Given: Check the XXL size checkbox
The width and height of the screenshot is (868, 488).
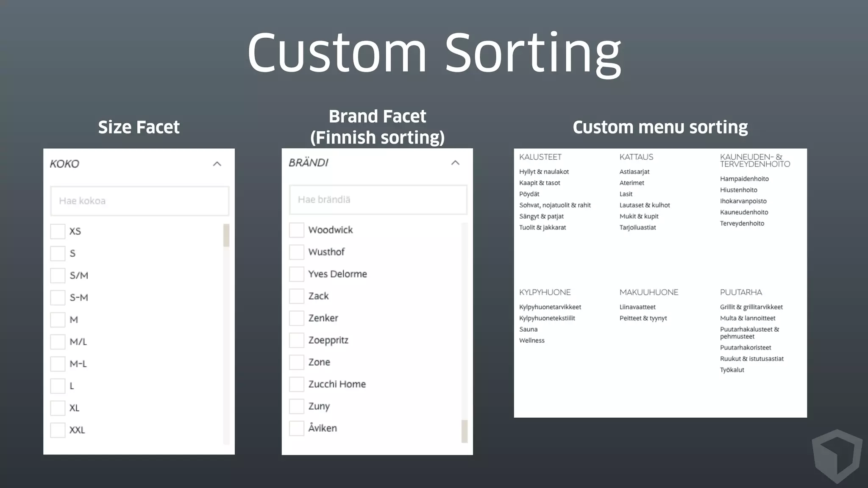Looking at the screenshot, I should click(58, 430).
